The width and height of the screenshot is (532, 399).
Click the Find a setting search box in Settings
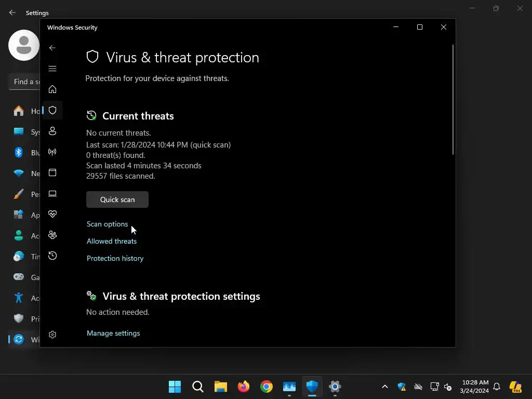[24, 82]
